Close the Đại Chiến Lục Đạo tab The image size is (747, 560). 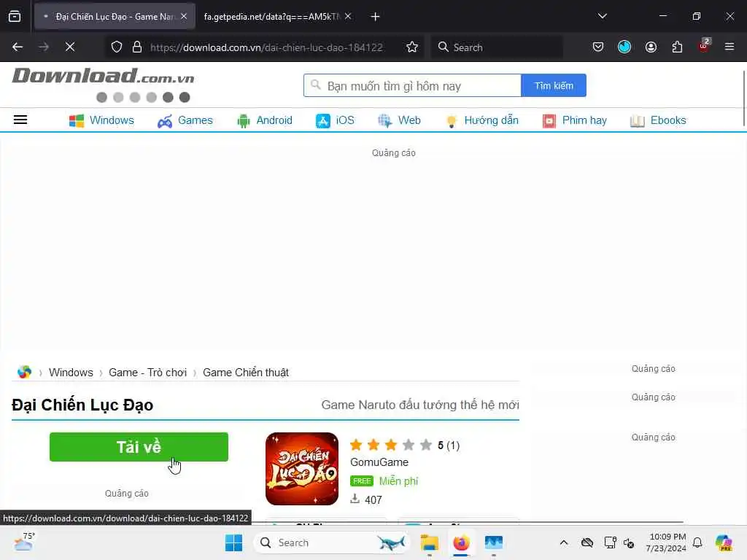[x=184, y=17]
